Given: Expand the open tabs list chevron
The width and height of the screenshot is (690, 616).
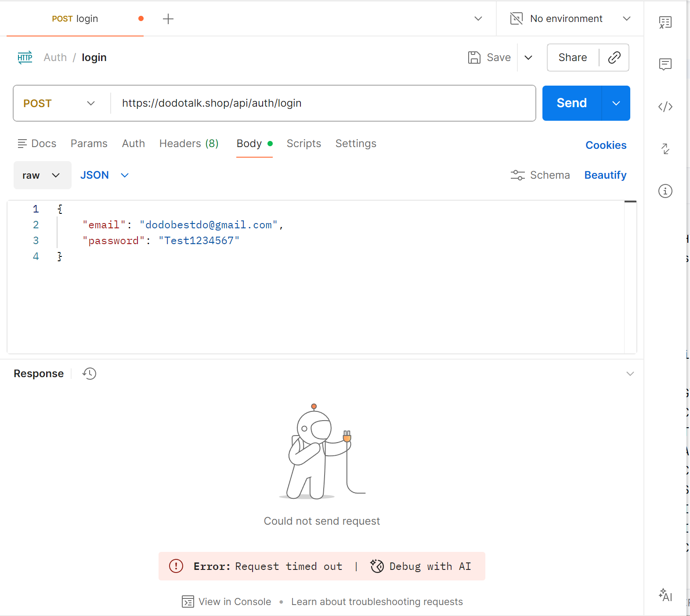Looking at the screenshot, I should 478,18.
